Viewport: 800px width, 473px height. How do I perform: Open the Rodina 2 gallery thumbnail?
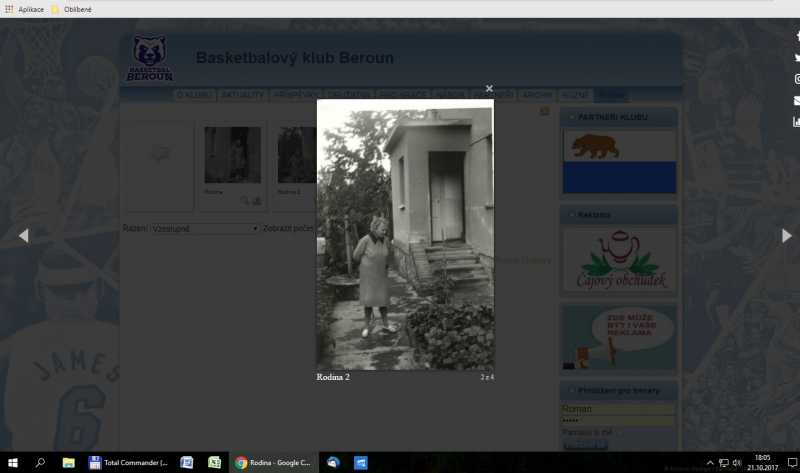pyautogui.click(x=297, y=155)
